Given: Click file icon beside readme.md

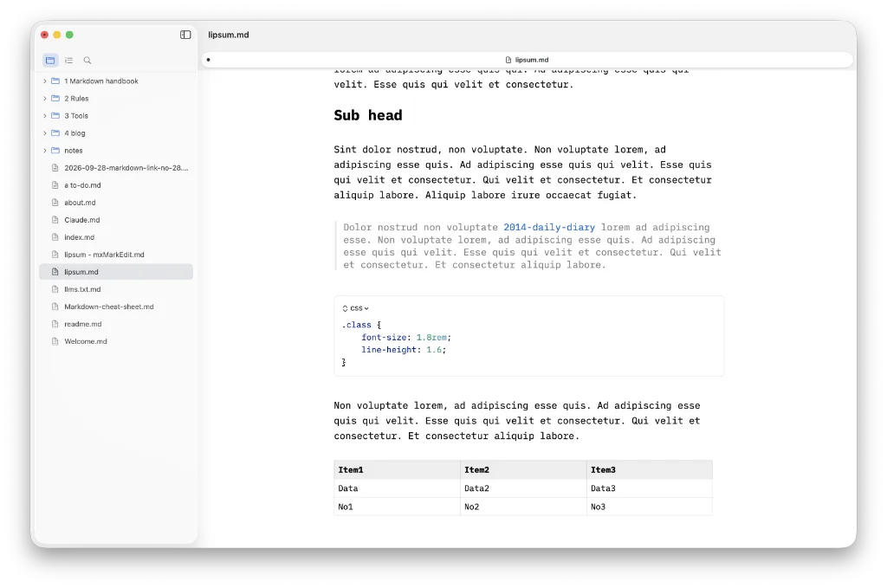Looking at the screenshot, I should pos(55,324).
